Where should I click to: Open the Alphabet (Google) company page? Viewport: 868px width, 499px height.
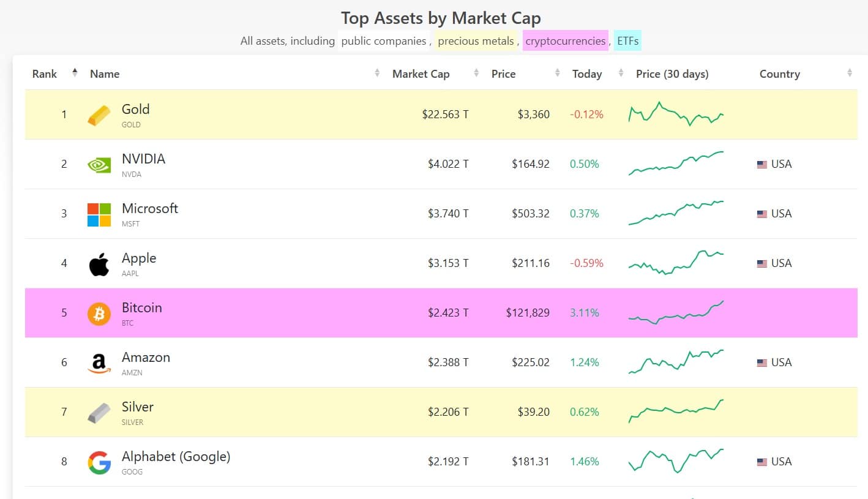click(x=176, y=456)
